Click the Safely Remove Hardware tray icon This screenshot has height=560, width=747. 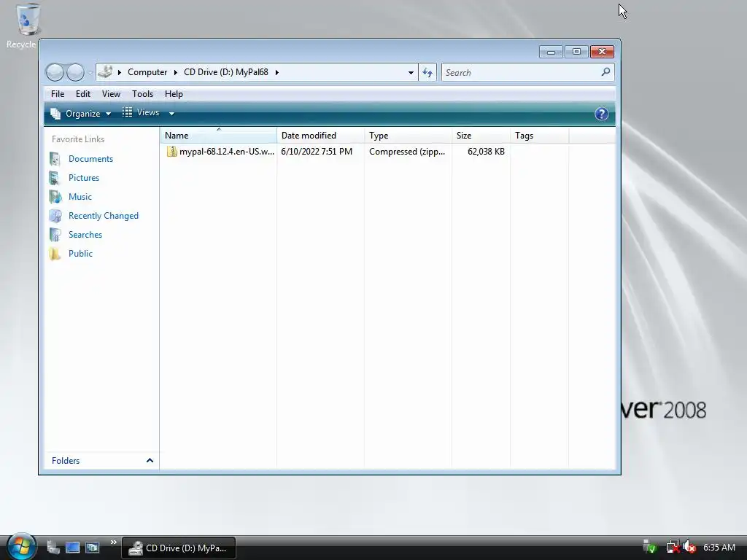tap(649, 547)
